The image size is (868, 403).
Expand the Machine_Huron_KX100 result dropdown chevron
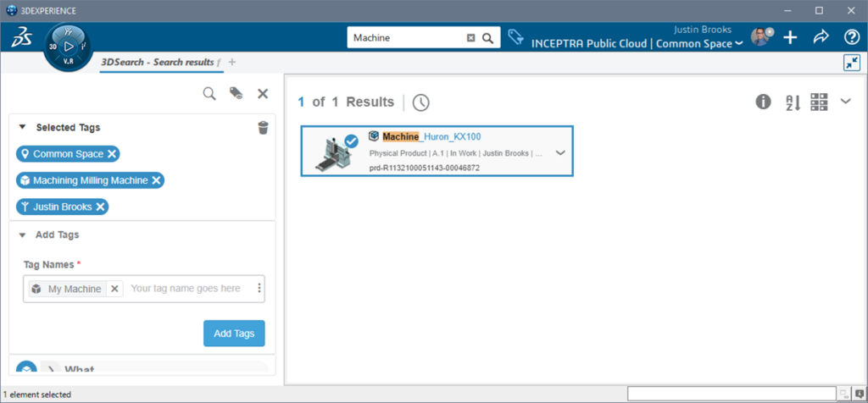click(x=559, y=153)
